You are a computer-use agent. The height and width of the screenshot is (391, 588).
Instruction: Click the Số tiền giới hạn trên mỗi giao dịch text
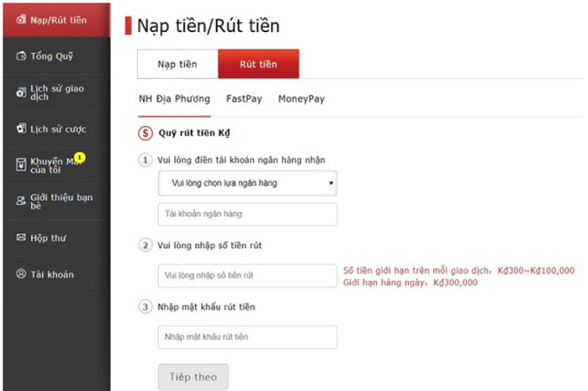click(x=459, y=270)
